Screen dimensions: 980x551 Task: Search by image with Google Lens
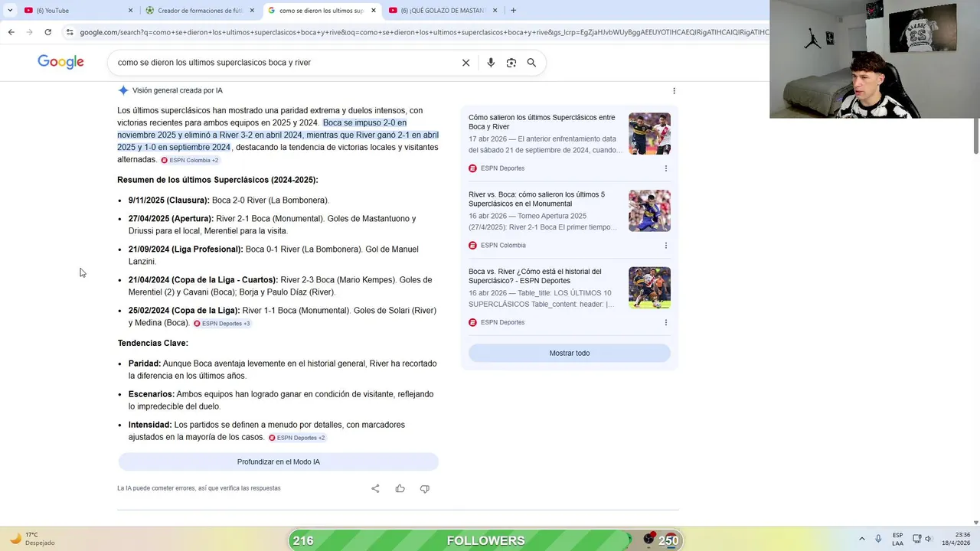pos(511,63)
